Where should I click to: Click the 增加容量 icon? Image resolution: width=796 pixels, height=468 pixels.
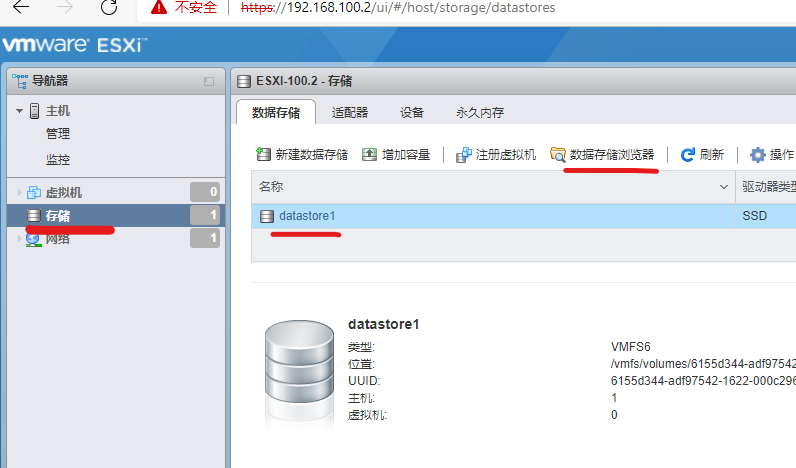coord(369,154)
